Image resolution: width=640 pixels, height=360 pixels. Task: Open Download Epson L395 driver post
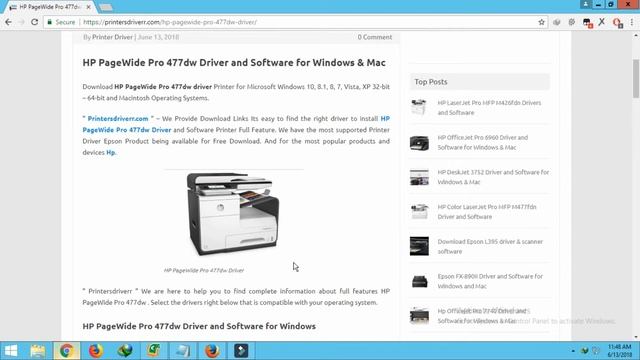pos(490,247)
